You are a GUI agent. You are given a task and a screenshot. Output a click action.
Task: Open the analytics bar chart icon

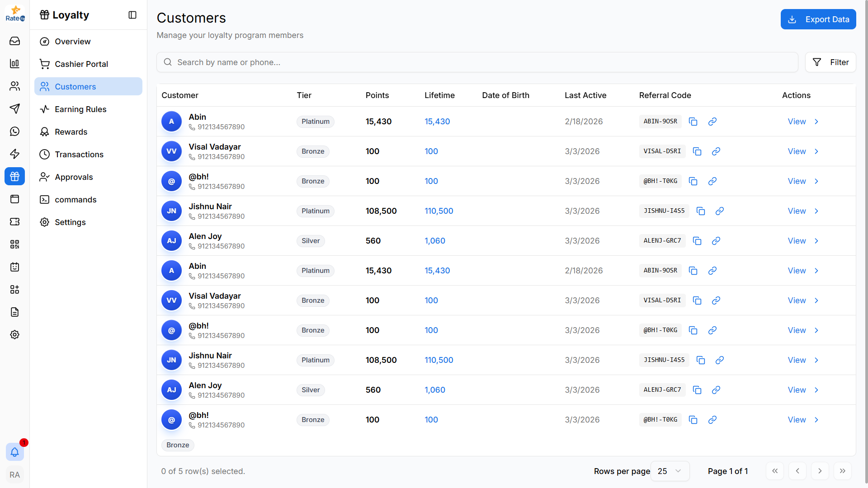(14, 63)
